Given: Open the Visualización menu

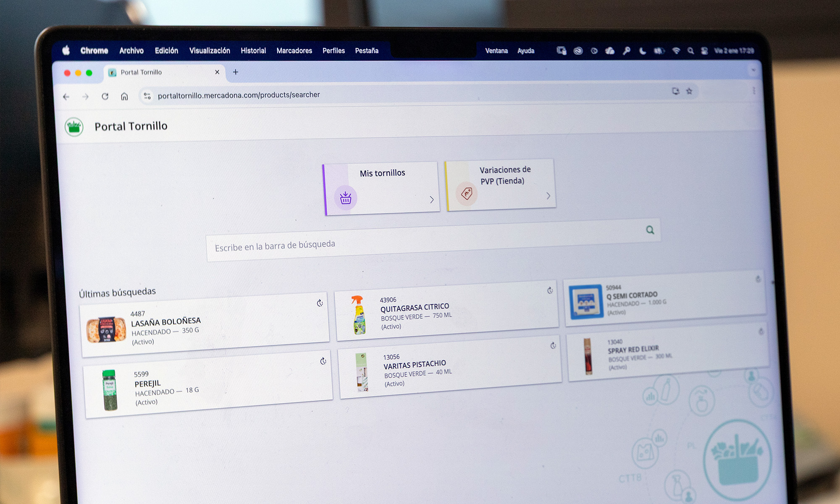Looking at the screenshot, I should pyautogui.click(x=210, y=50).
